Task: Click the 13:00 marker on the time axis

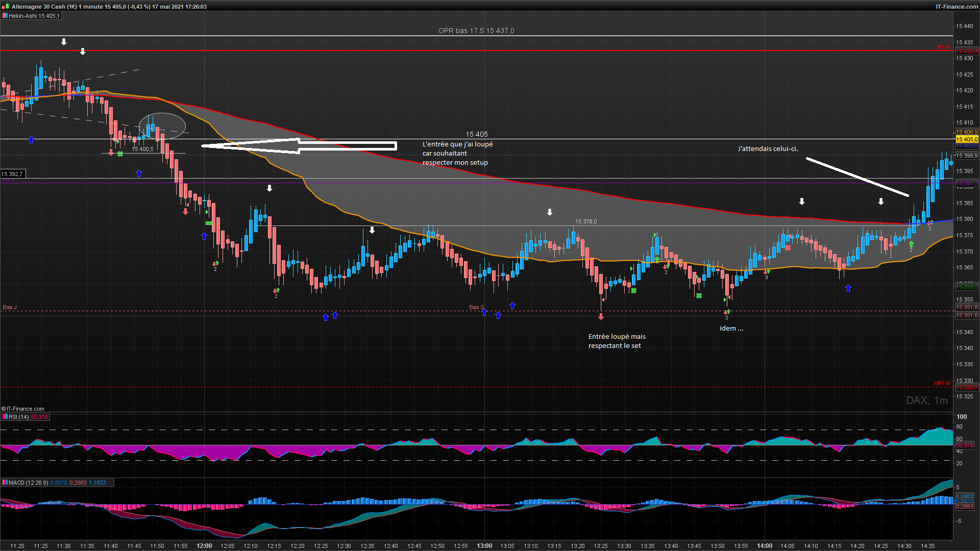Action: tap(484, 546)
